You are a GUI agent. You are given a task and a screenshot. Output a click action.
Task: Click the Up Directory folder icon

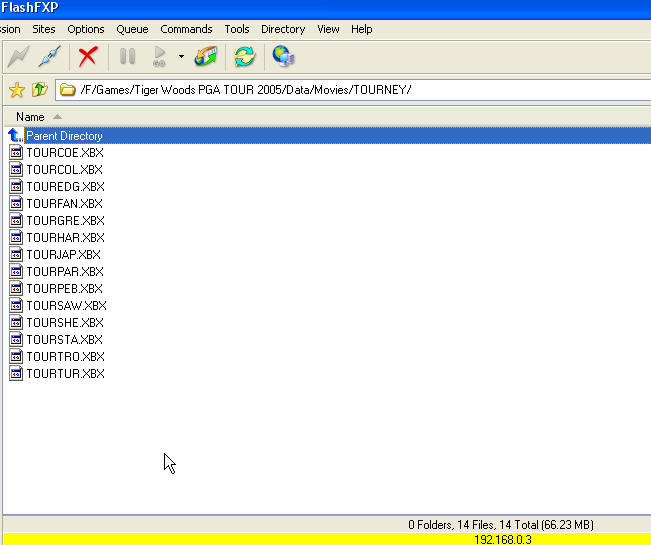pos(40,89)
